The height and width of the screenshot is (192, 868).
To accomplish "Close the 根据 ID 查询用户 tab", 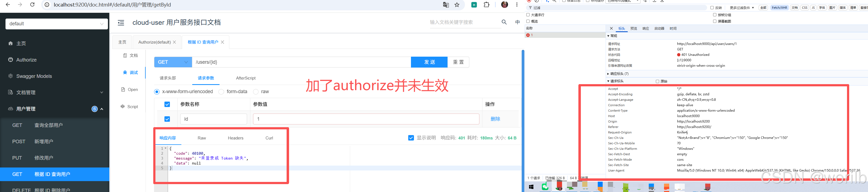I will [223, 42].
